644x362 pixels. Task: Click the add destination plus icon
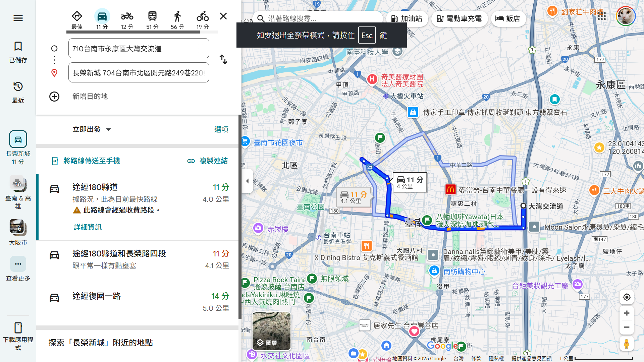click(x=54, y=97)
